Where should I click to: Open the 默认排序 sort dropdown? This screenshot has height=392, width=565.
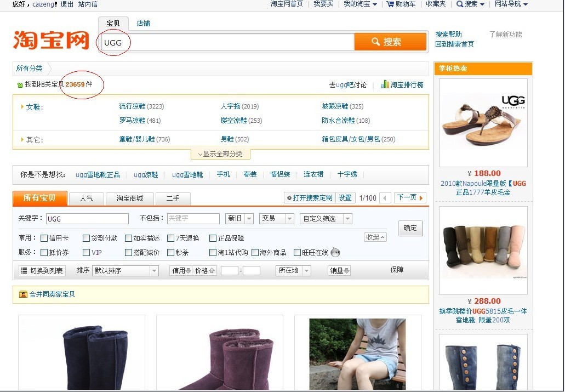coord(125,271)
